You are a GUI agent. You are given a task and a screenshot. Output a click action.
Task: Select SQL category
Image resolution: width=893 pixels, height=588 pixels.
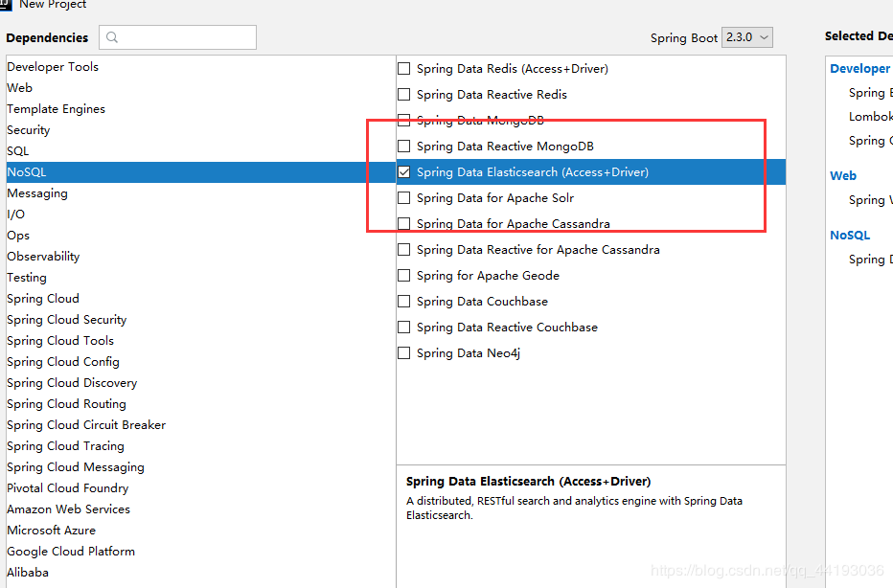tap(200, 151)
